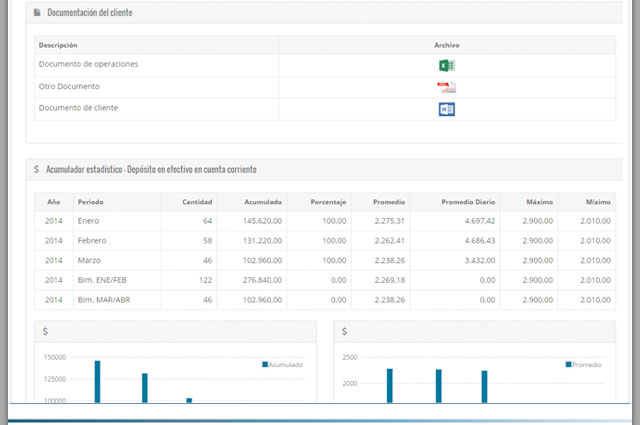Click the third bar in Promedio chart
This screenshot has height=425, width=640.
click(484, 387)
